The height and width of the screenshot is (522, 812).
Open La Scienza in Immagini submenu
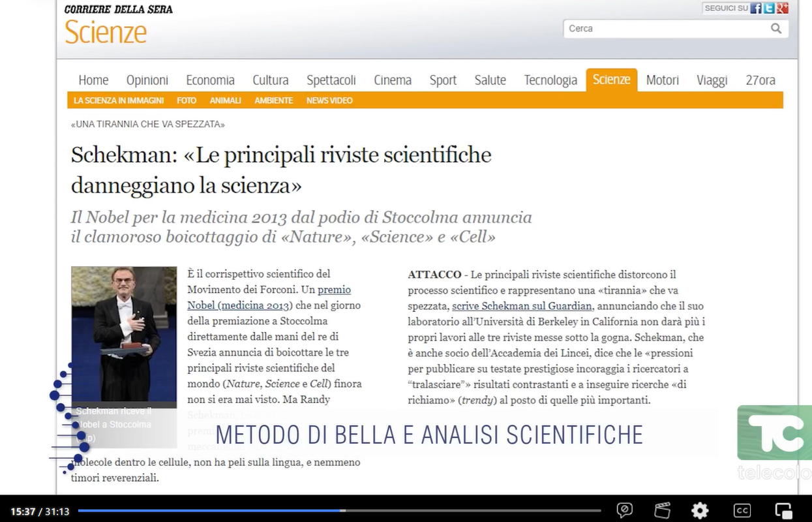coord(119,100)
